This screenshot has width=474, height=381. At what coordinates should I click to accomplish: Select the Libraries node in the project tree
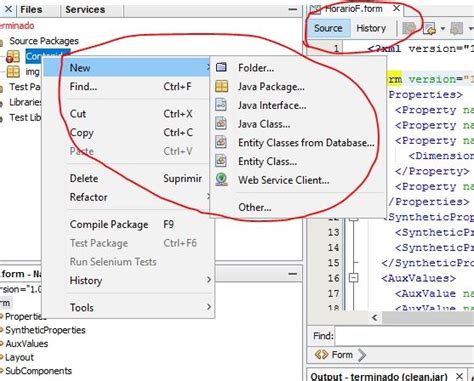click(25, 102)
